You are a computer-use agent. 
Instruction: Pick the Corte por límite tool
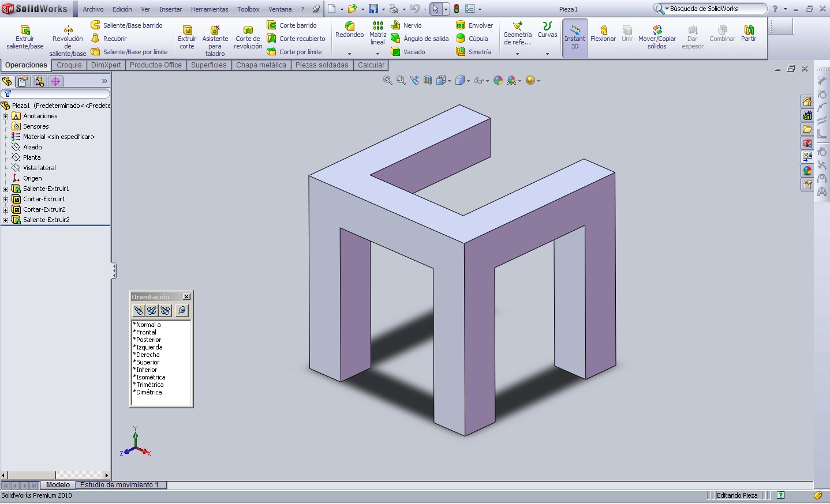coord(294,52)
